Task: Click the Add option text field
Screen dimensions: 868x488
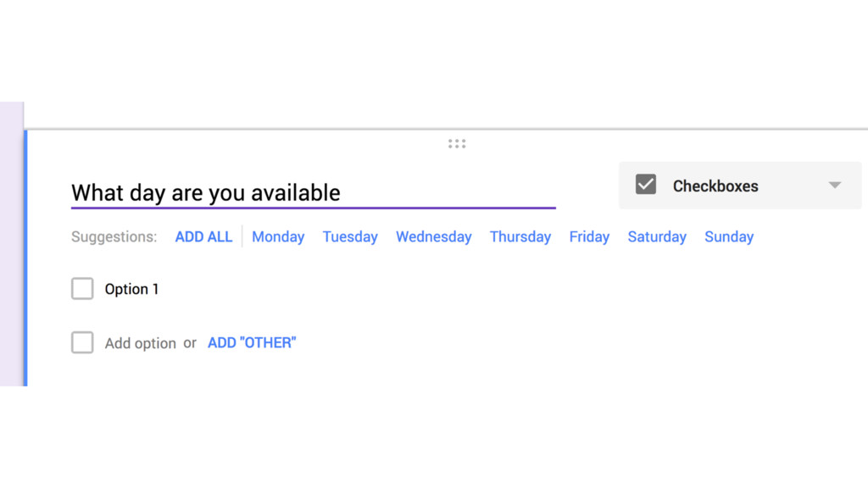Action: pyautogui.click(x=140, y=344)
